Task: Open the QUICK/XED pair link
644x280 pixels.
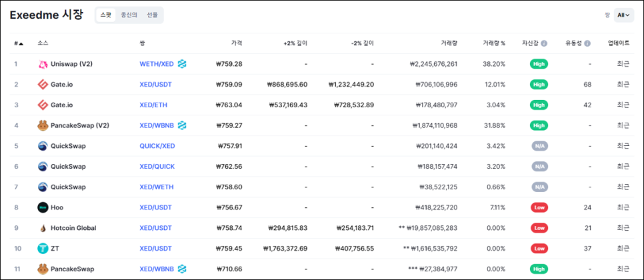Action: pyautogui.click(x=157, y=146)
